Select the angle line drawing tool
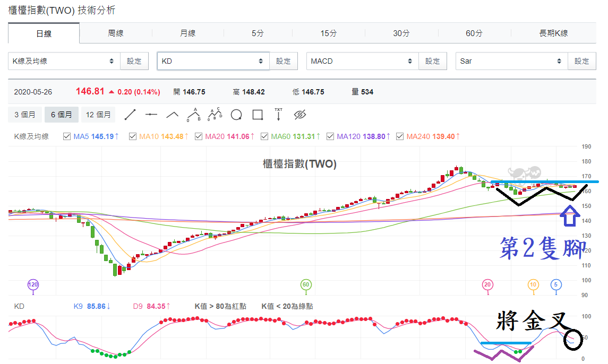This screenshot has width=608, height=364. [x=172, y=115]
